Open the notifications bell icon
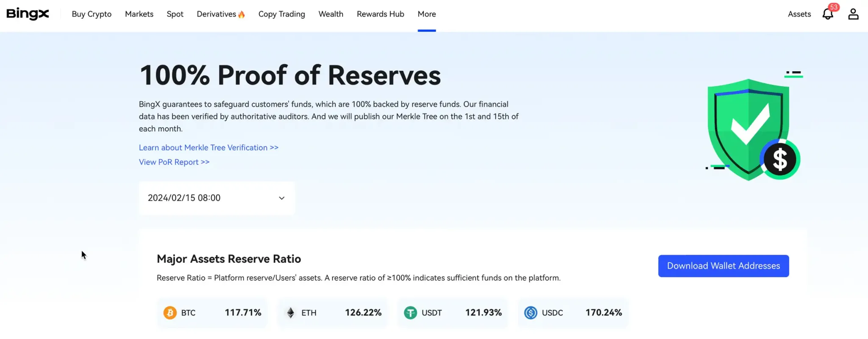 [827, 14]
